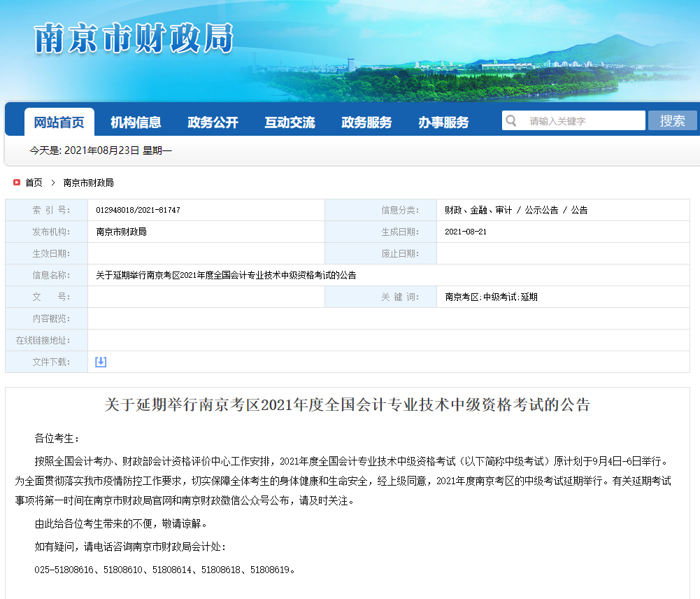
Task: Open the 政务公开 menu
Action: [x=213, y=122]
